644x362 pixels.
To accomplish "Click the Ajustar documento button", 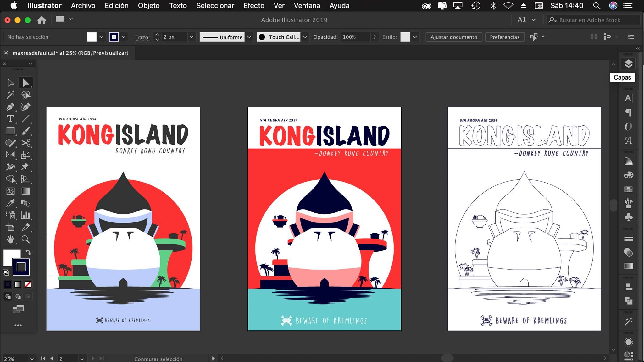I will click(454, 37).
